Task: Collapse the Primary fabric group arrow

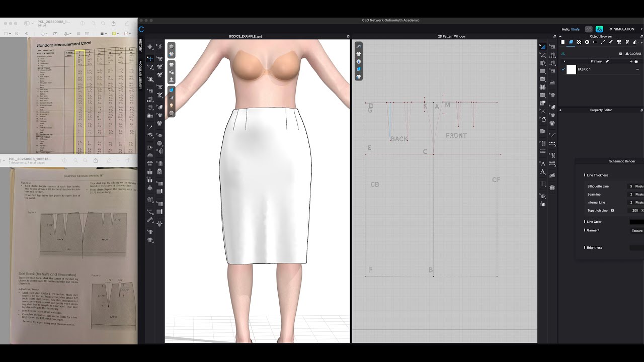Action: (x=565, y=61)
